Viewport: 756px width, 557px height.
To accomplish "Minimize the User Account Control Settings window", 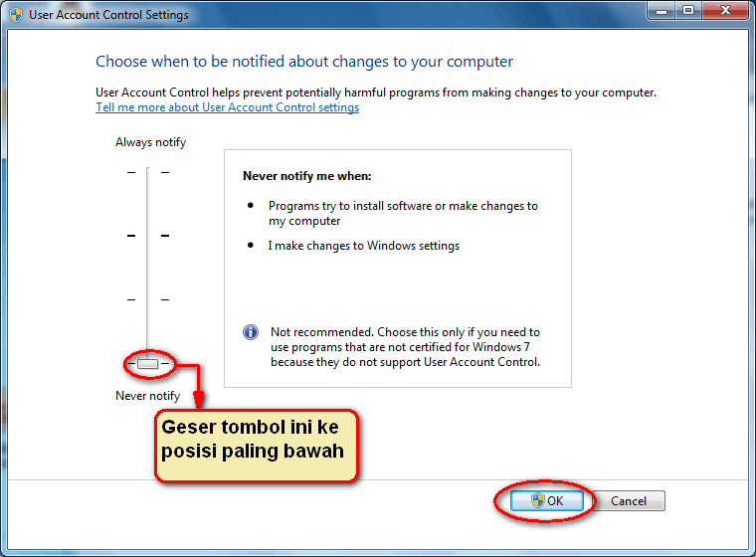I will 662,12.
